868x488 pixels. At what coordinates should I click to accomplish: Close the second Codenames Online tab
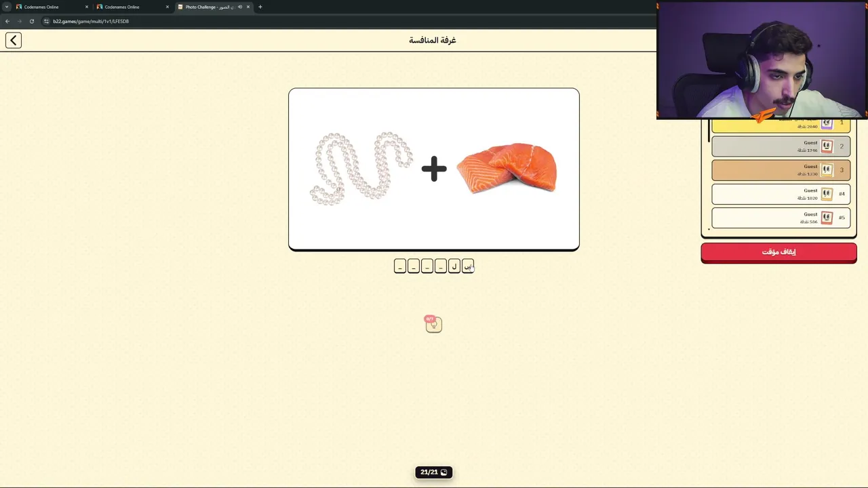coord(167,7)
